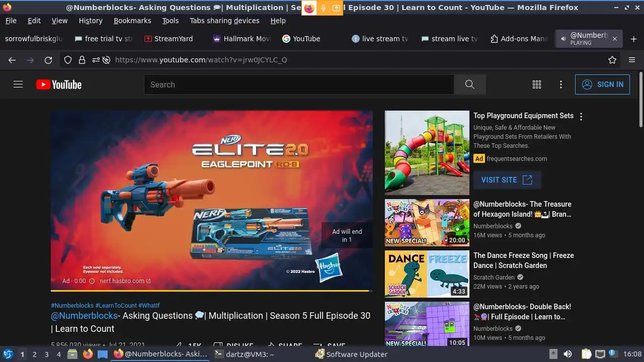This screenshot has height=362, width=644.
Task: Mute the playing Numberblocks tab
Action: pos(563,39)
